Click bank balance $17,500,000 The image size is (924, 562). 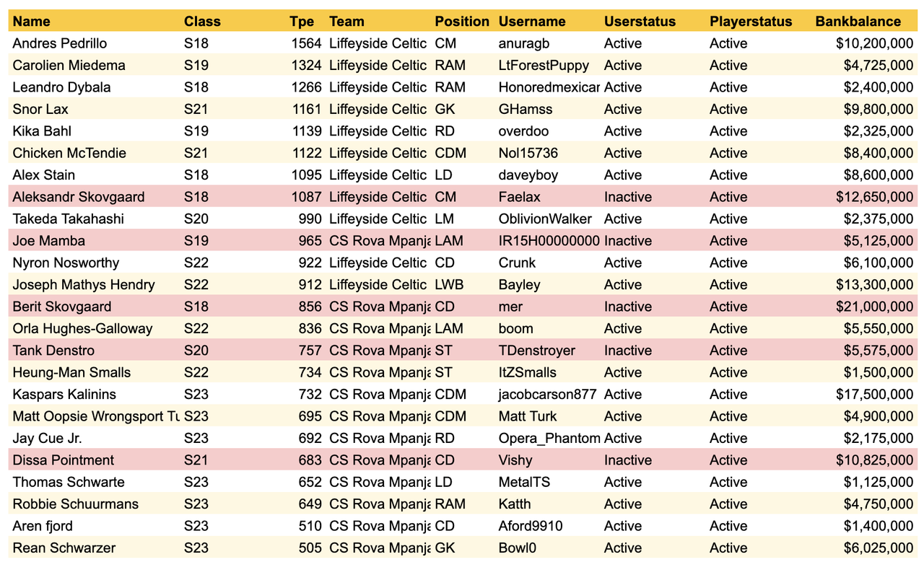point(874,395)
